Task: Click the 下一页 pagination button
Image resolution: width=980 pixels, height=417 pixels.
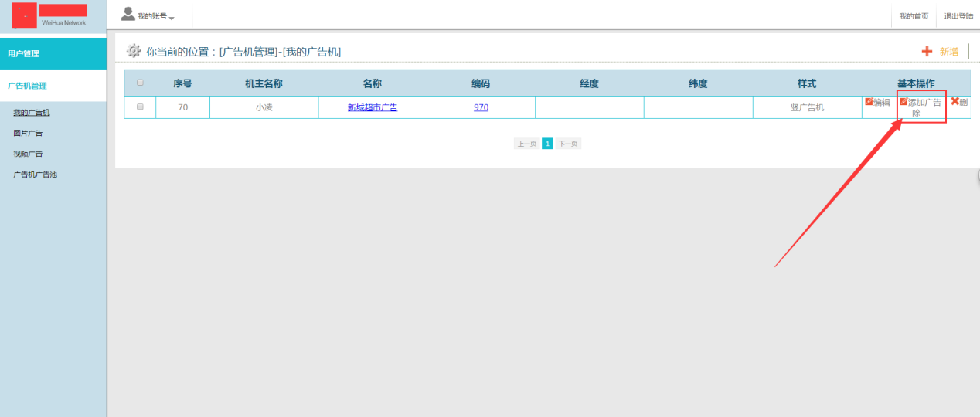Action: click(x=568, y=144)
